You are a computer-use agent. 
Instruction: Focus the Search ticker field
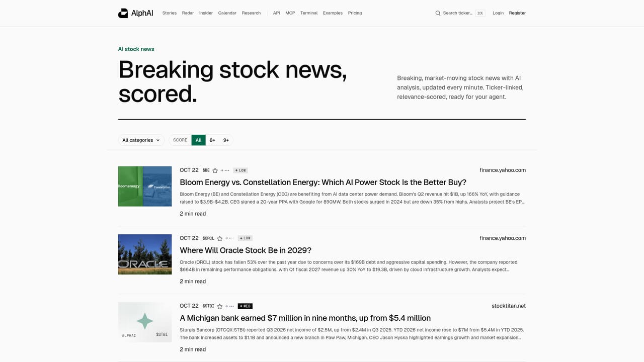460,13
